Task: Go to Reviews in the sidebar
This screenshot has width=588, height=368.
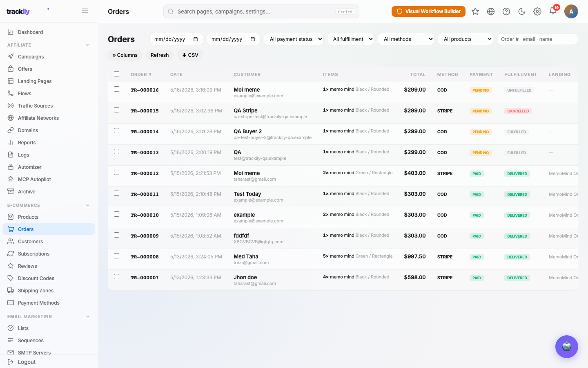Action: click(49, 266)
